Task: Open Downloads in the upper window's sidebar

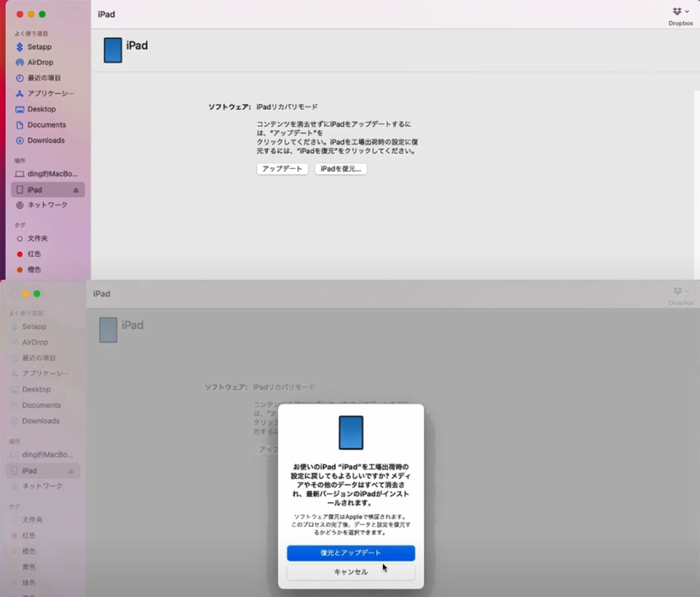Action: point(41,140)
